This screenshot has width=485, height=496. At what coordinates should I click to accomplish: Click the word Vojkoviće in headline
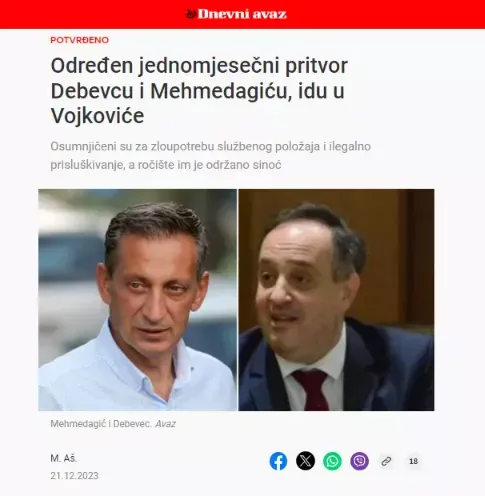pos(97,116)
